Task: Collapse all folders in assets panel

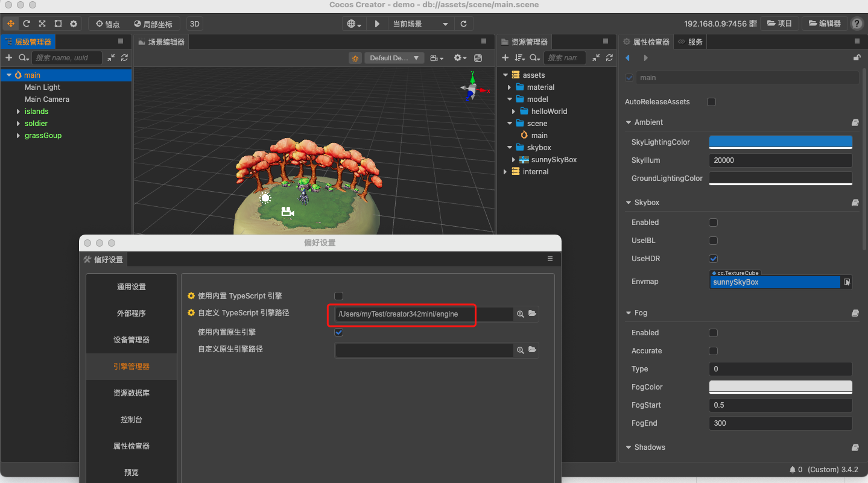Action: coord(597,58)
